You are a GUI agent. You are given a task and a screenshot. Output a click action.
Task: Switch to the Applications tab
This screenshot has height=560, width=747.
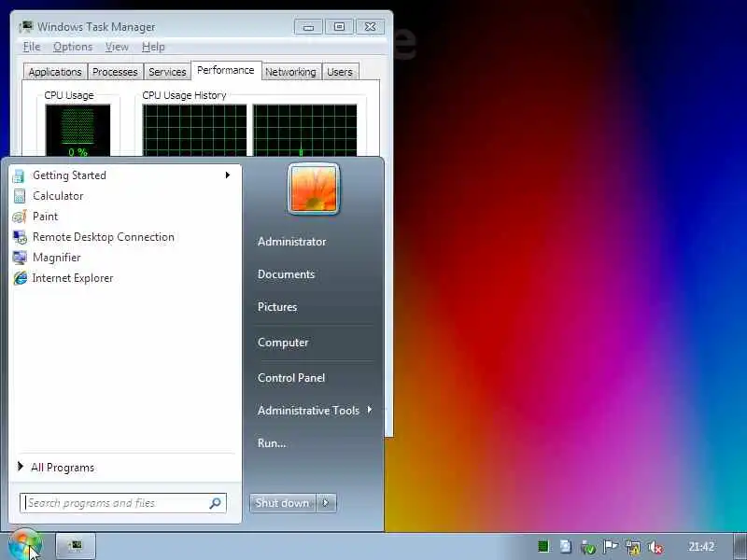55,72
